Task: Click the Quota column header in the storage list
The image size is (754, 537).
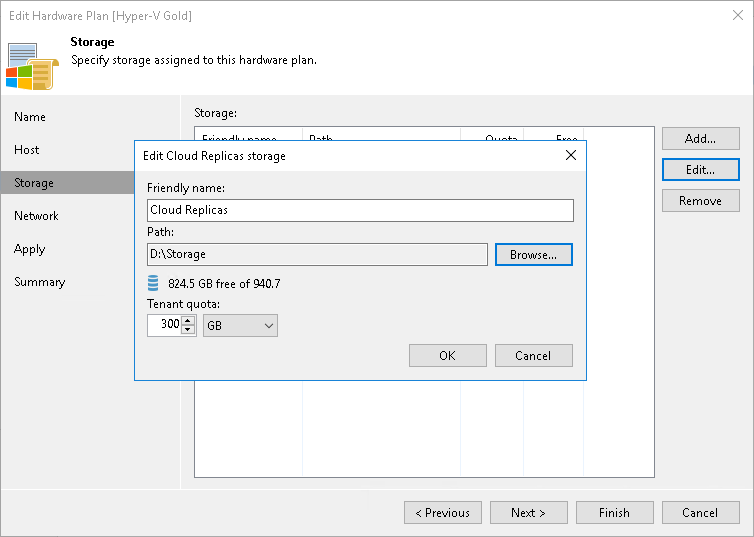Action: click(492, 135)
